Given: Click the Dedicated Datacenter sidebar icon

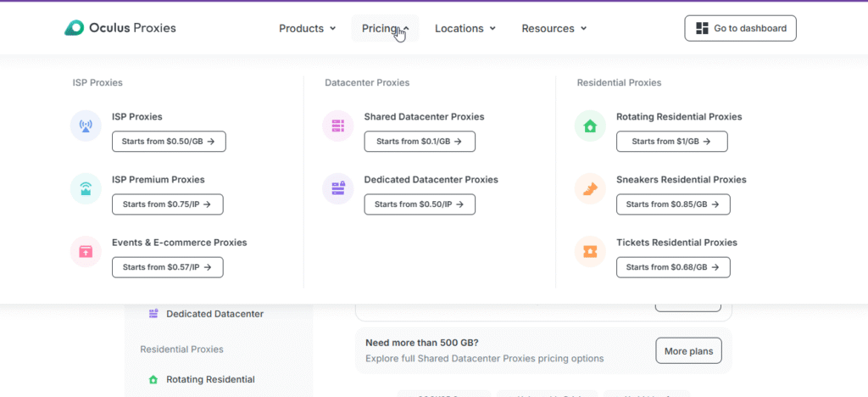Looking at the screenshot, I should click(153, 314).
